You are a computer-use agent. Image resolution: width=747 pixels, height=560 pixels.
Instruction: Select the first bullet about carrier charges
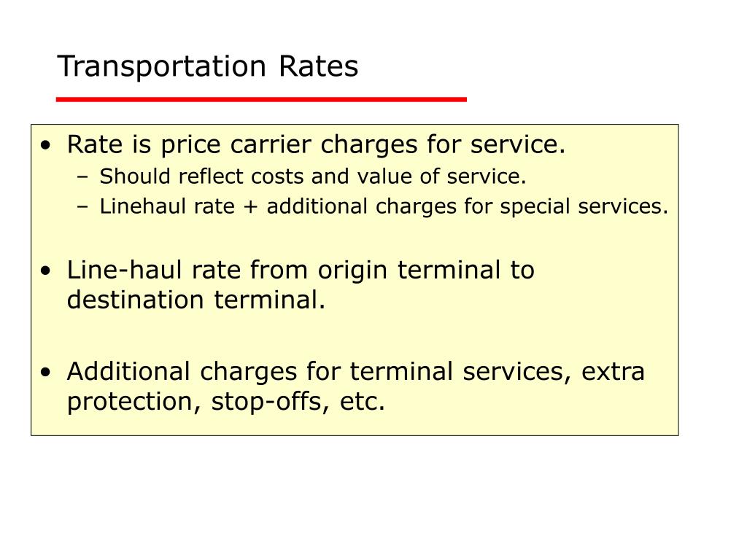point(316,144)
